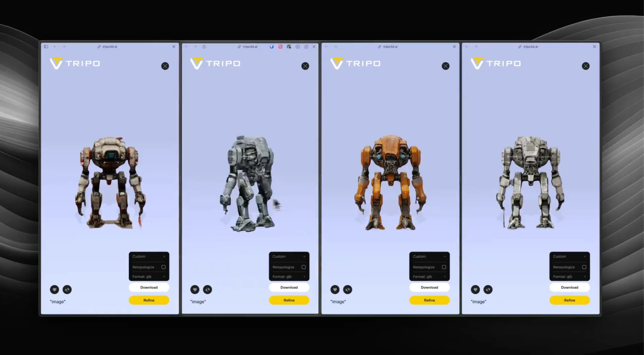644x355 pixels.
Task: Click the refresh/regenerate icon on panel 3
Action: (347, 289)
